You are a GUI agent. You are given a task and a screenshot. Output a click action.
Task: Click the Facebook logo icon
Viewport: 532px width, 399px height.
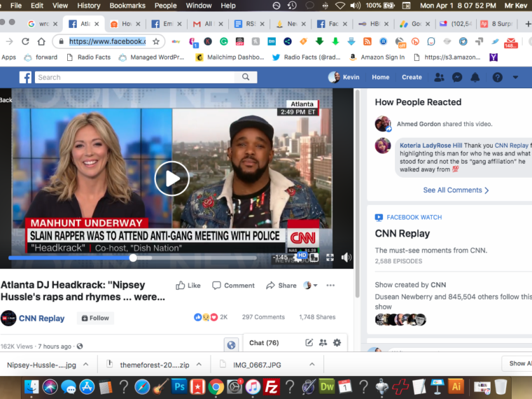(25, 78)
